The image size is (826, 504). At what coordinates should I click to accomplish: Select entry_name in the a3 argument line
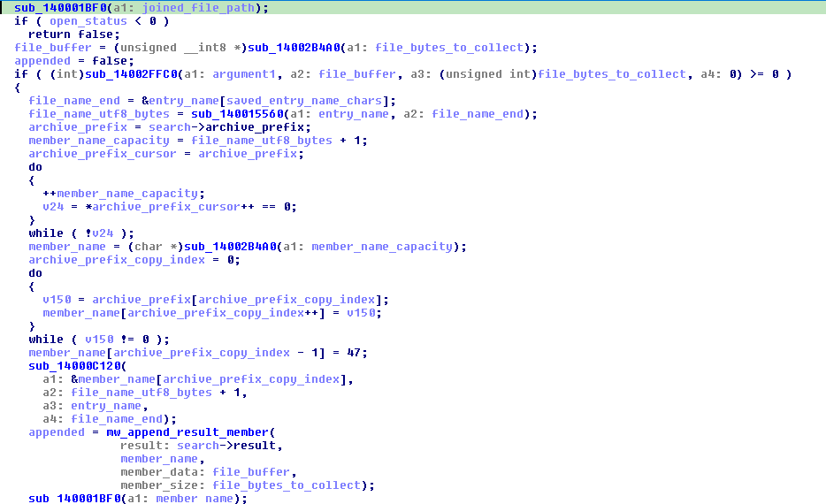tap(106, 406)
